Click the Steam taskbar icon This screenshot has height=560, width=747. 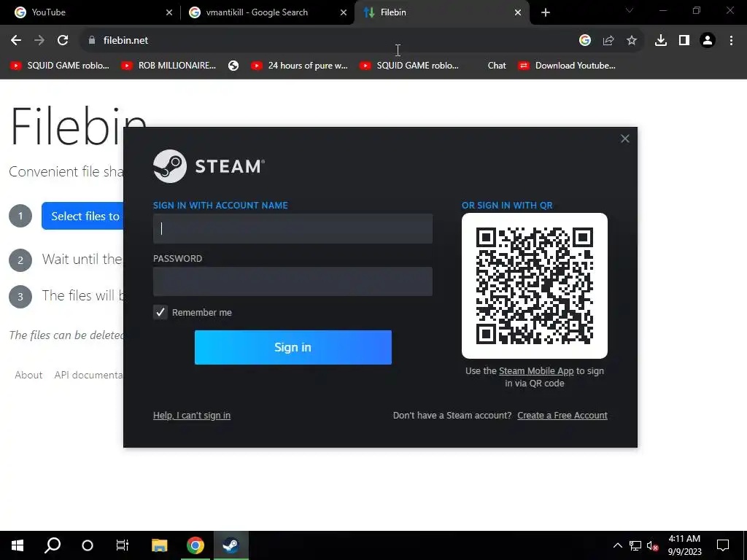pyautogui.click(x=231, y=545)
